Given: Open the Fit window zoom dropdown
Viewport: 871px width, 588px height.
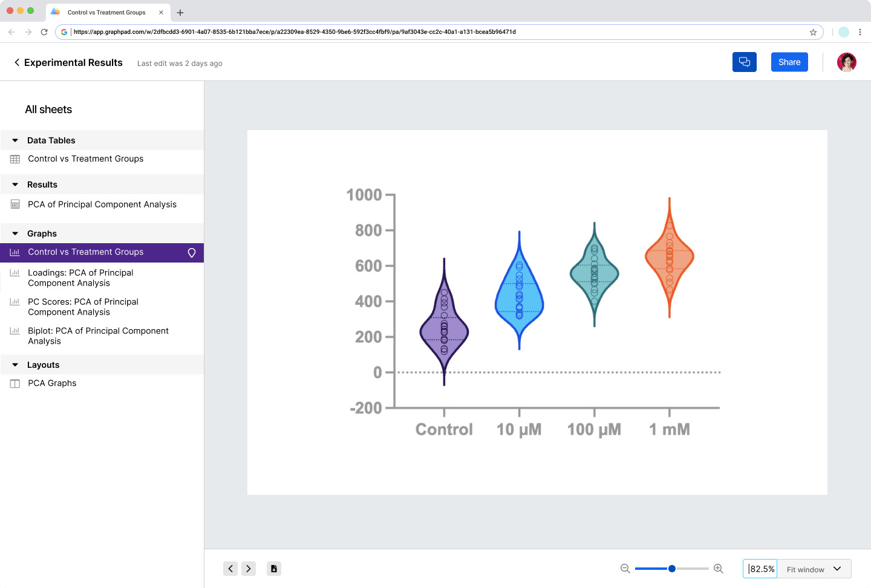Looking at the screenshot, I should (x=814, y=569).
